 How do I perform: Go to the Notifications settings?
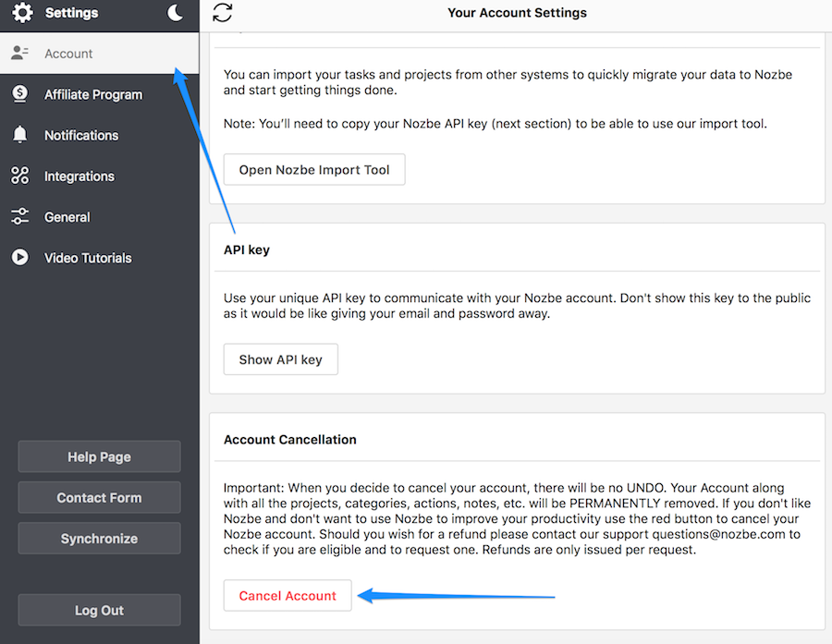(x=99, y=135)
